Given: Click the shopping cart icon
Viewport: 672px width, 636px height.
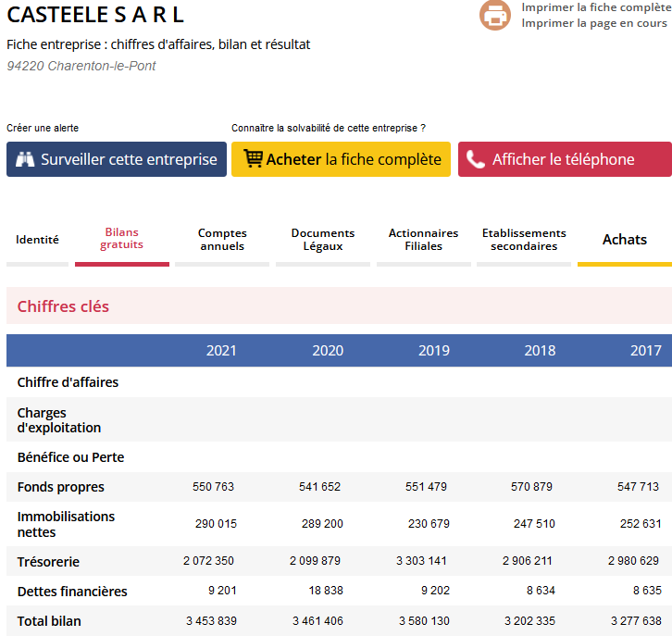Looking at the screenshot, I should point(253,159).
